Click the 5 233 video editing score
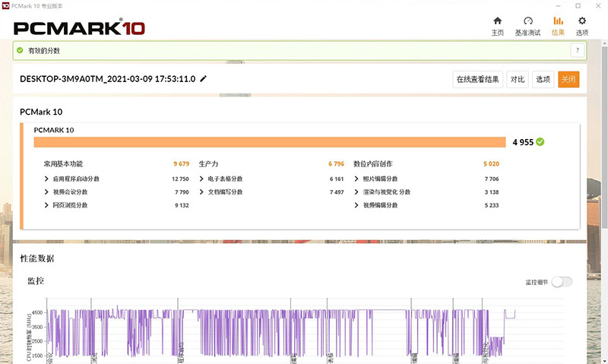The height and width of the screenshot is (364, 608). click(x=492, y=205)
